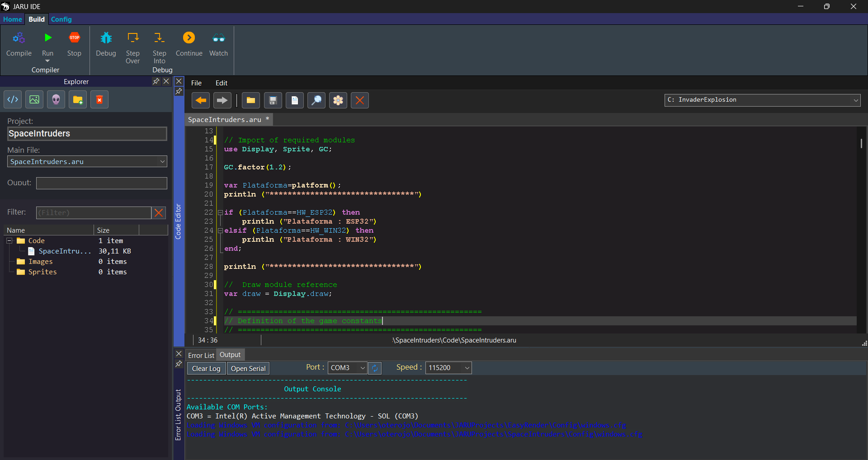Screen dimensions: 868x460
Task: Run the program with the green play icon
Action: tap(48, 38)
